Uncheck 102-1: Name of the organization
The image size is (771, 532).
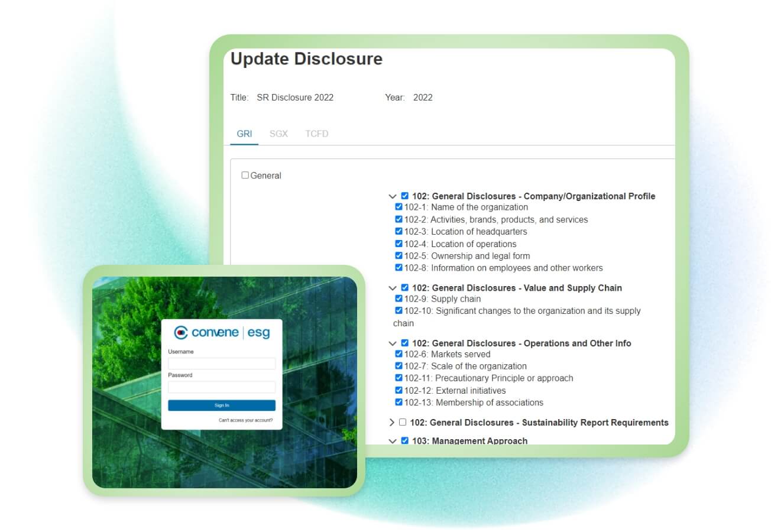click(x=399, y=207)
